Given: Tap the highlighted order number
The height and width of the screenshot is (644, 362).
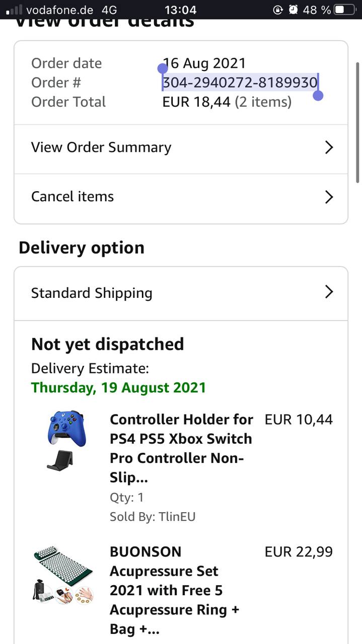Looking at the screenshot, I should point(240,83).
